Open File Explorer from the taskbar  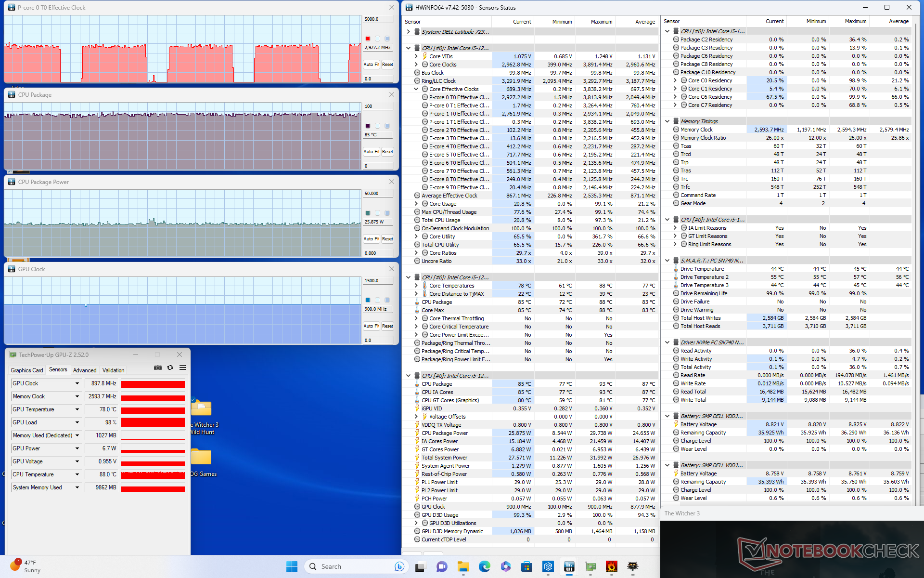(463, 566)
